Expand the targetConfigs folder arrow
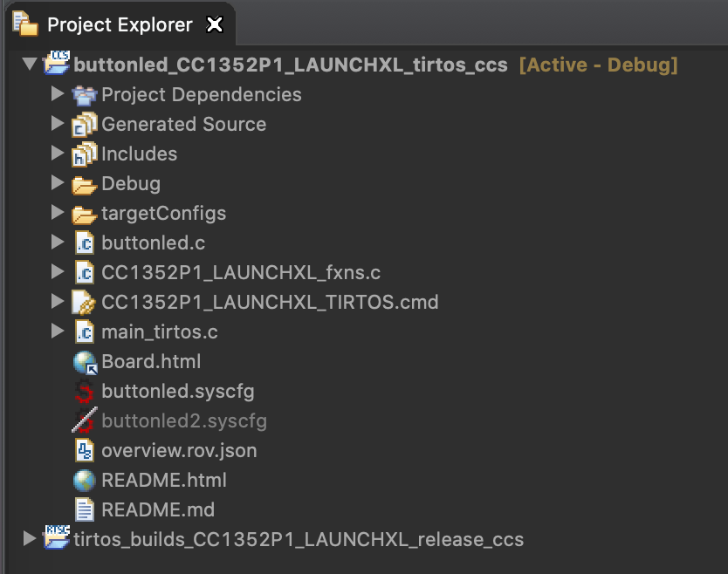Viewport: 728px width, 574px height. pyautogui.click(x=58, y=213)
